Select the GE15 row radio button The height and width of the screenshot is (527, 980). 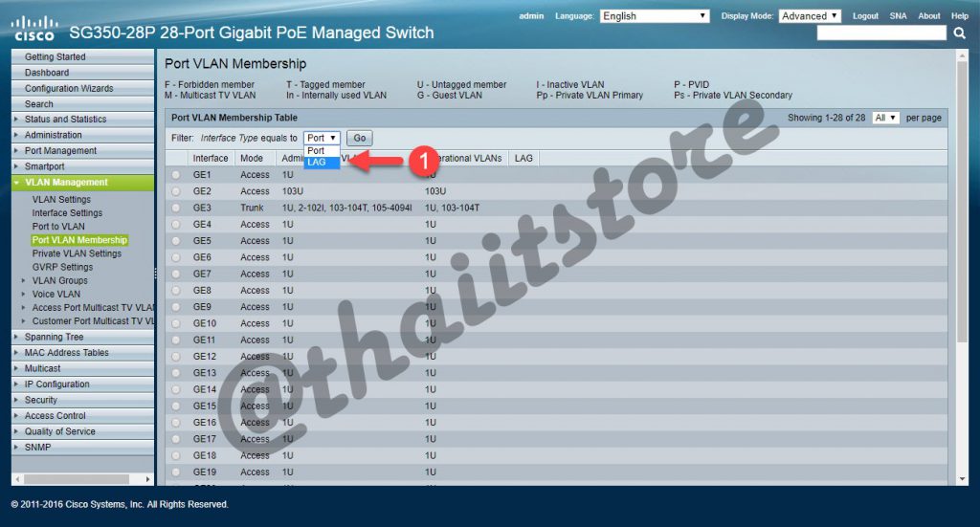[x=176, y=406]
